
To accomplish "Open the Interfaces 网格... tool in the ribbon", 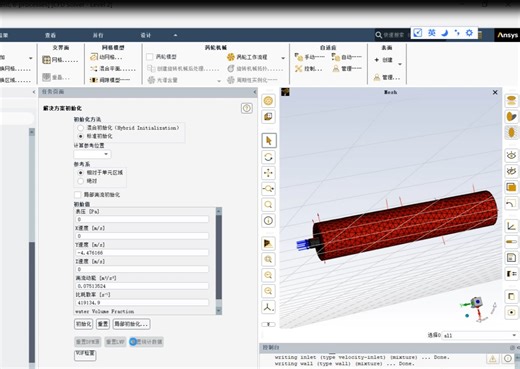I will pyautogui.click(x=60, y=60).
